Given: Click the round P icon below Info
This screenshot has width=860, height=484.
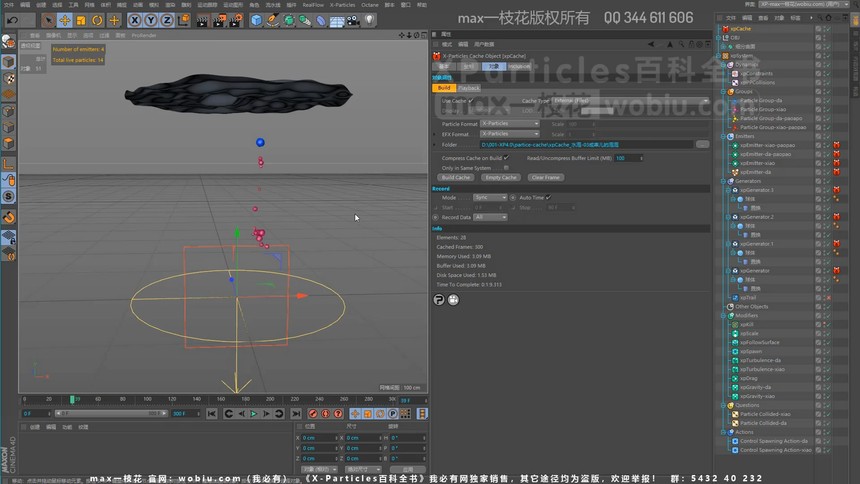Looking at the screenshot, I should pos(439,300).
